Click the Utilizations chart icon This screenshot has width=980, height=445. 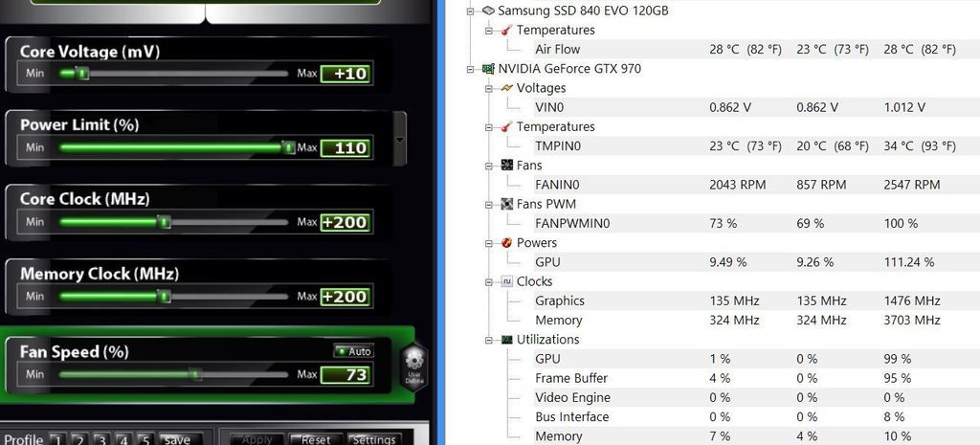pos(507,340)
